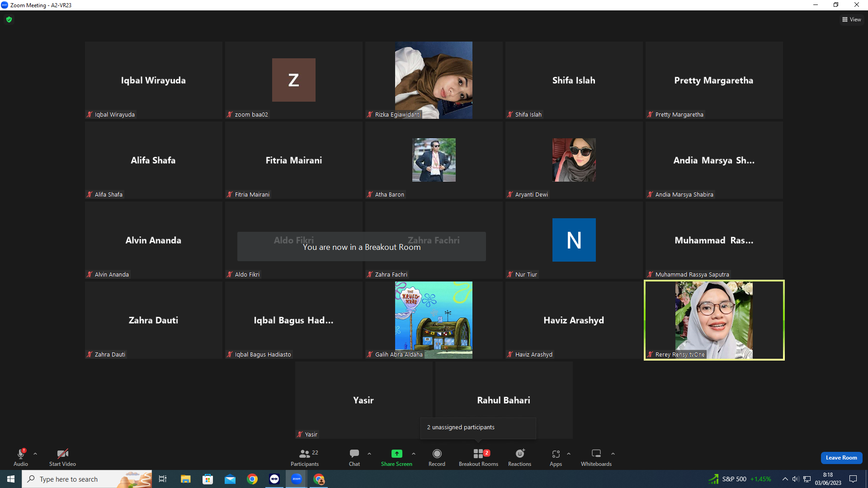Open the Apps panel
This screenshot has width=868, height=488.
[556, 457]
